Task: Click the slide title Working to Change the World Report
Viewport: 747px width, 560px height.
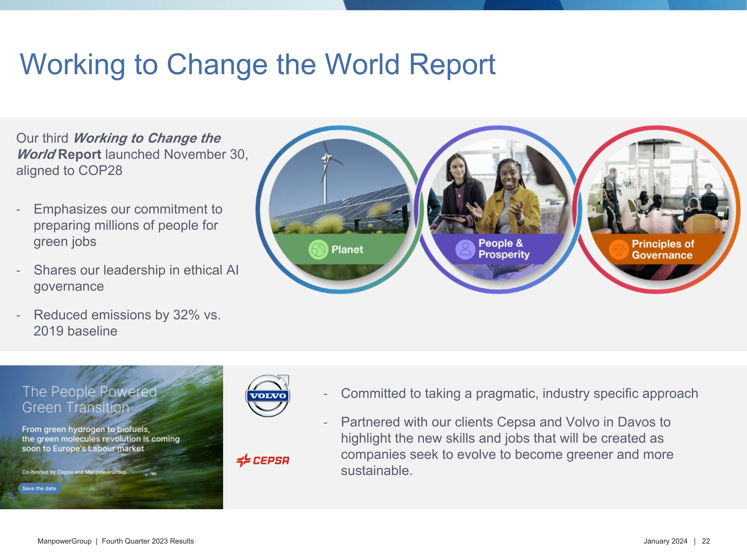Action: click(x=258, y=64)
